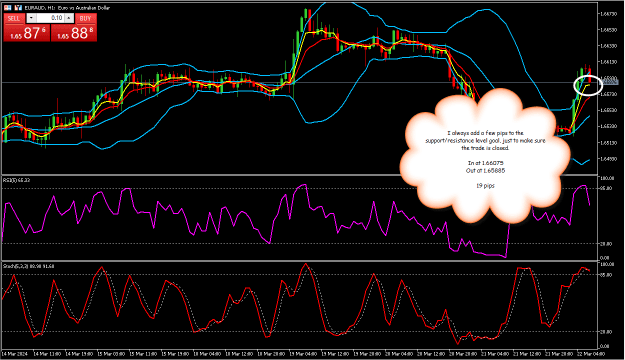
Task: Click the 19 Mar 12:00 time axis label
Action: coord(335,354)
